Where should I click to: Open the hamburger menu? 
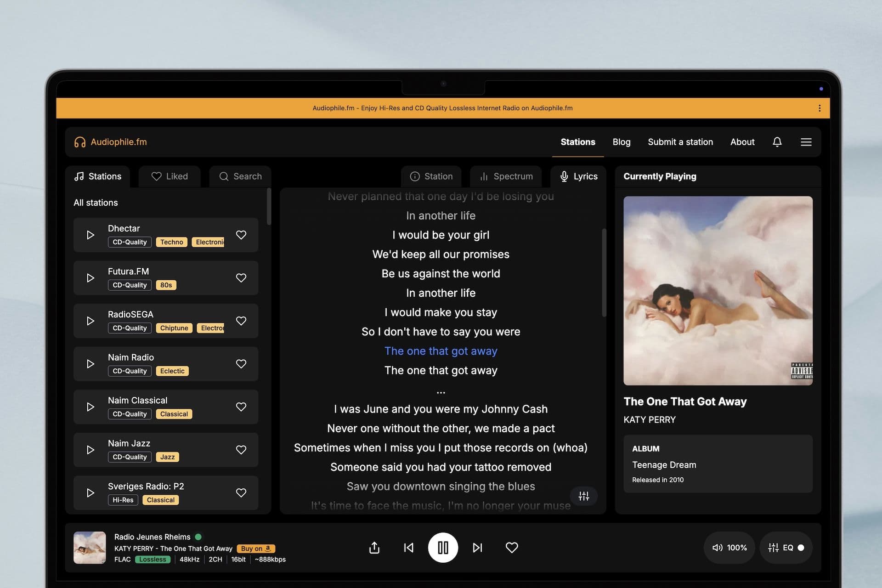coord(806,142)
